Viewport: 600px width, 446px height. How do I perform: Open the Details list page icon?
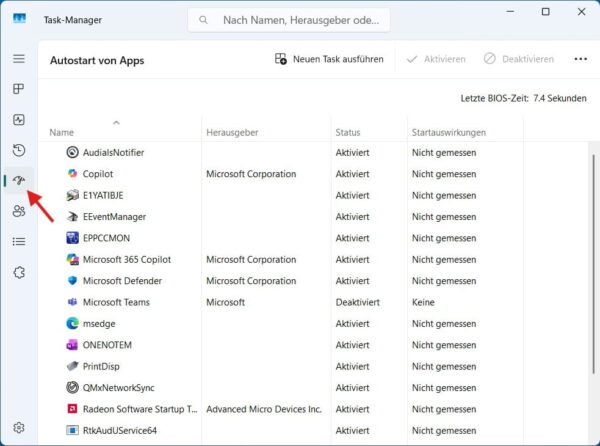(19, 241)
